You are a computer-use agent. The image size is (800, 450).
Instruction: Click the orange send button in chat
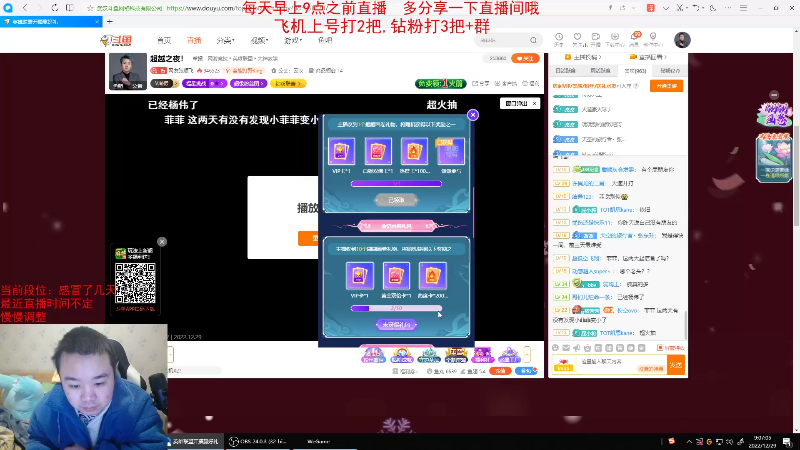pos(676,365)
